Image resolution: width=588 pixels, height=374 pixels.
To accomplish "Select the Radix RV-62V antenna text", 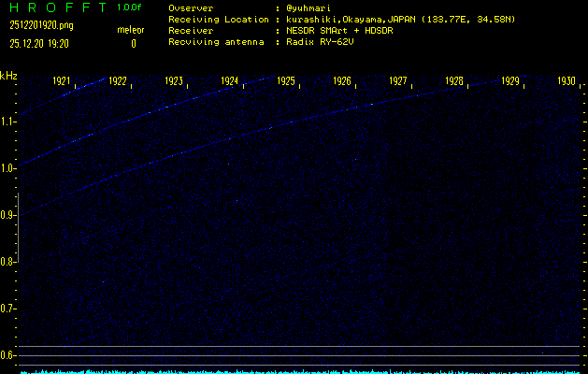I will point(322,42).
